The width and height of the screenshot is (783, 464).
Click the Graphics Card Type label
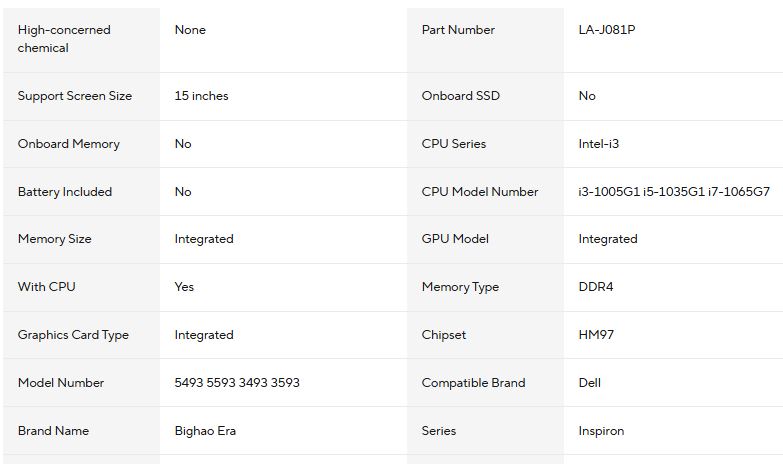73,335
